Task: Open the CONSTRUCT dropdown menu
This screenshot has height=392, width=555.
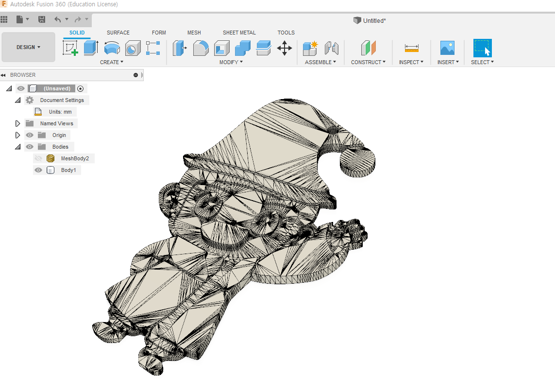Action: 368,62
